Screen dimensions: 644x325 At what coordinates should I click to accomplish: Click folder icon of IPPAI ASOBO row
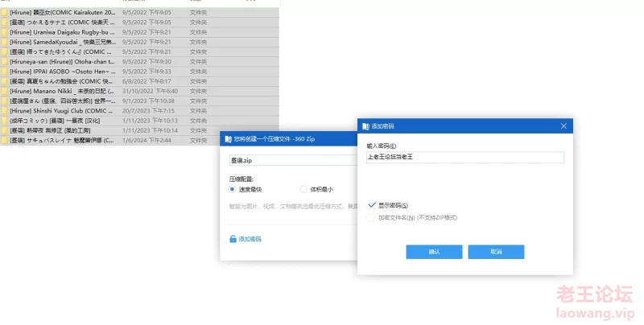click(x=4, y=72)
